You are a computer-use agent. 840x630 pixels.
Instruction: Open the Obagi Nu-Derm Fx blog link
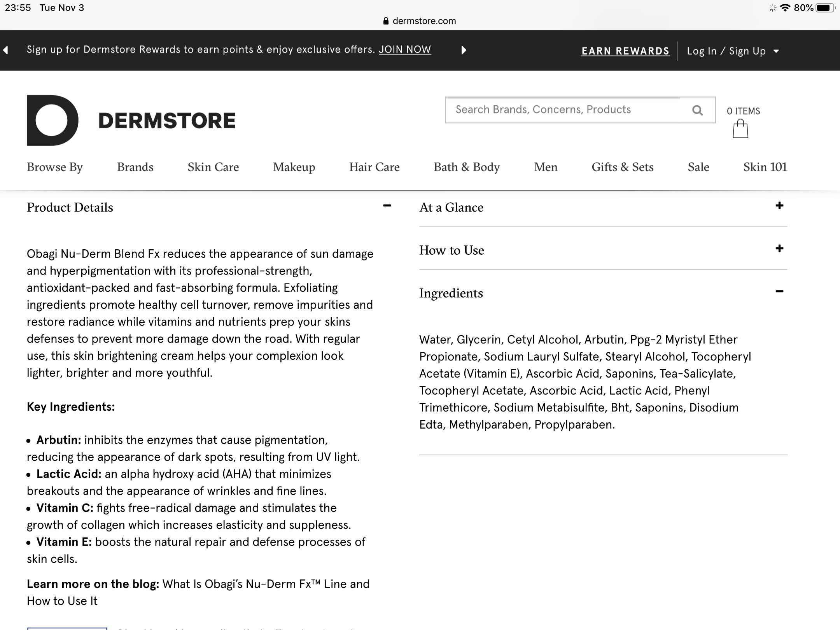pos(266,584)
